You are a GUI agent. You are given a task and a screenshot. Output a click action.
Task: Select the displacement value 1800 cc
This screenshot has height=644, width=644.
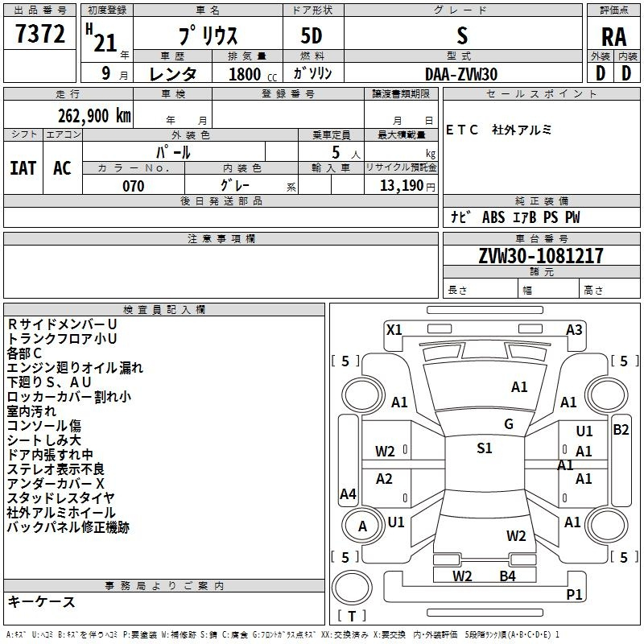click(x=253, y=74)
